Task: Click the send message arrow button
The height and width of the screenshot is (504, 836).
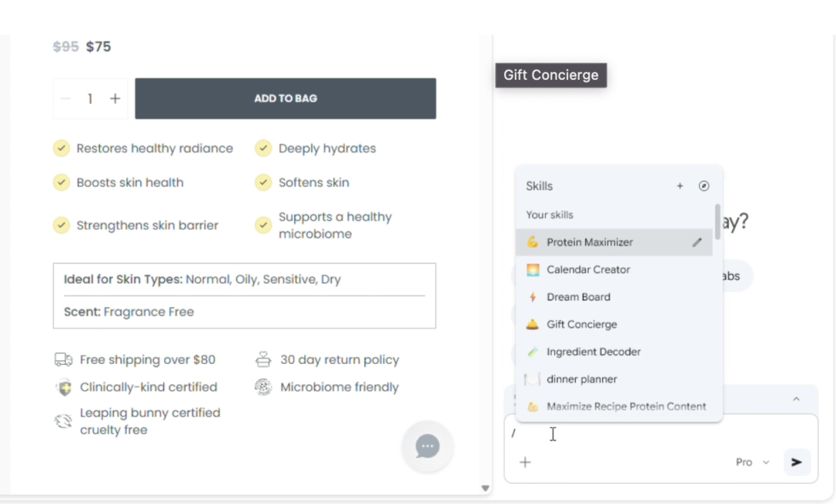Action: tap(797, 462)
